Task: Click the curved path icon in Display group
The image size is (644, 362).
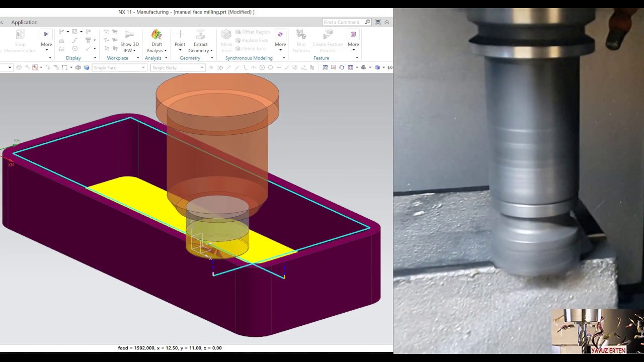Action: click(x=75, y=40)
